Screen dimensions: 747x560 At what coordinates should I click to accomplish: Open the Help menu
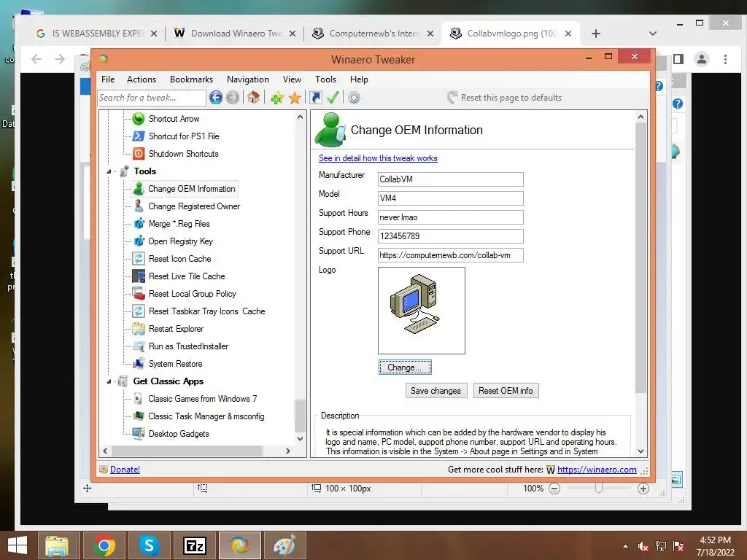point(359,79)
